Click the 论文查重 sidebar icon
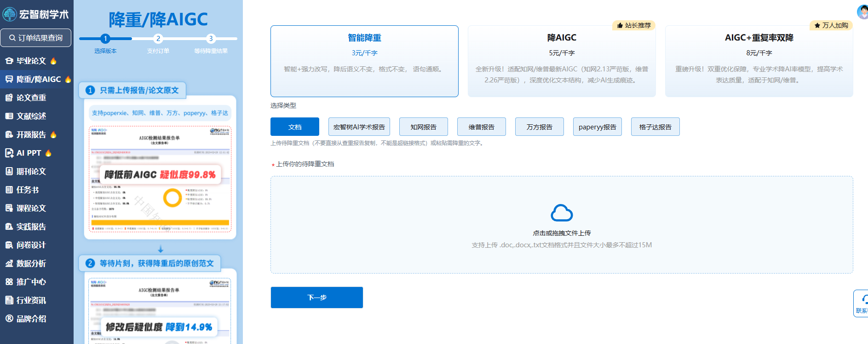 [9, 98]
